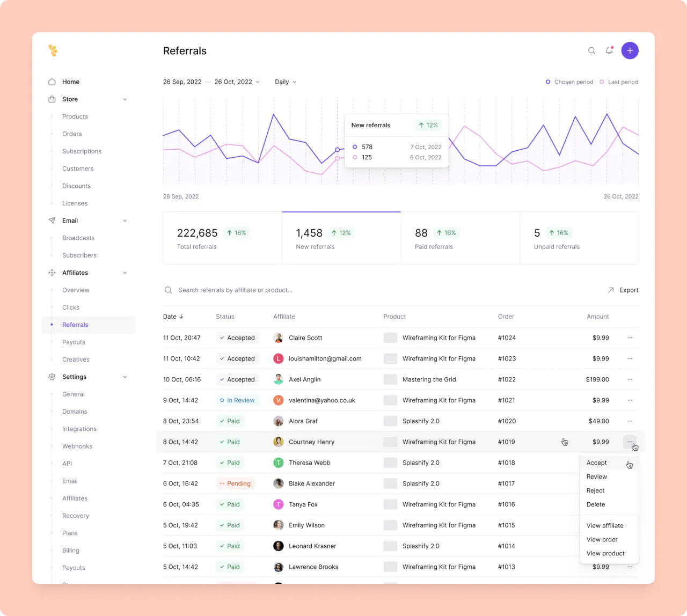Click the Home icon in sidebar
The width and height of the screenshot is (687, 616).
[52, 82]
